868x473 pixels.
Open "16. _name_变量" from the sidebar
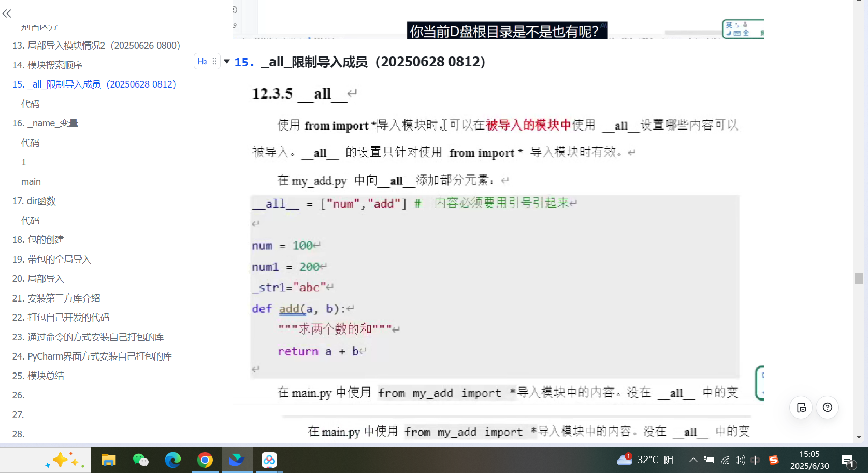(46, 123)
